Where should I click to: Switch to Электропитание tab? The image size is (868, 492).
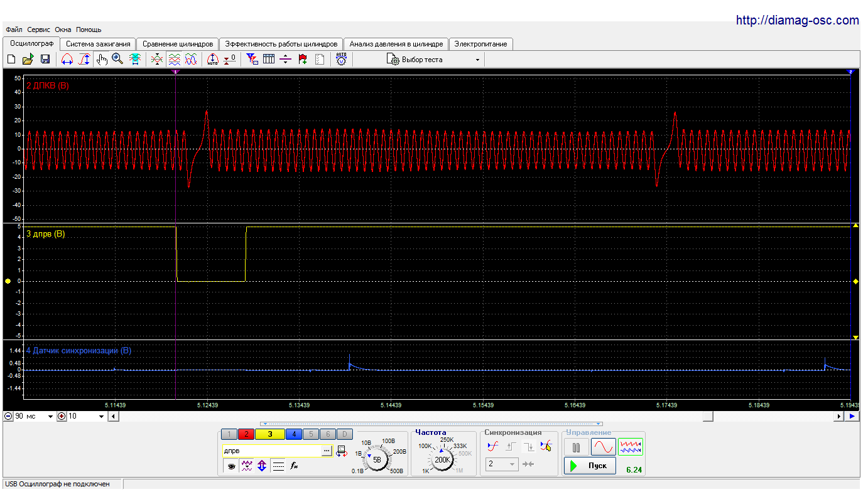482,44
